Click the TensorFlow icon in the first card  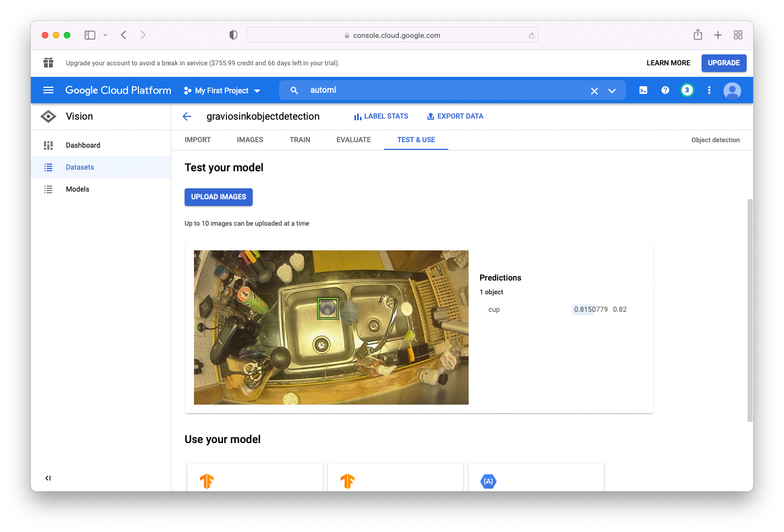[x=207, y=480]
